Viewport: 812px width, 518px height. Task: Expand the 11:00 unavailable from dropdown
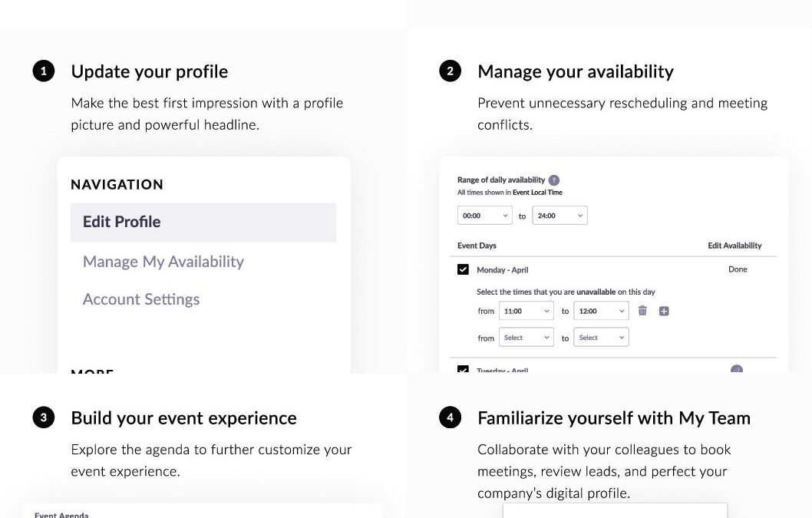526,311
